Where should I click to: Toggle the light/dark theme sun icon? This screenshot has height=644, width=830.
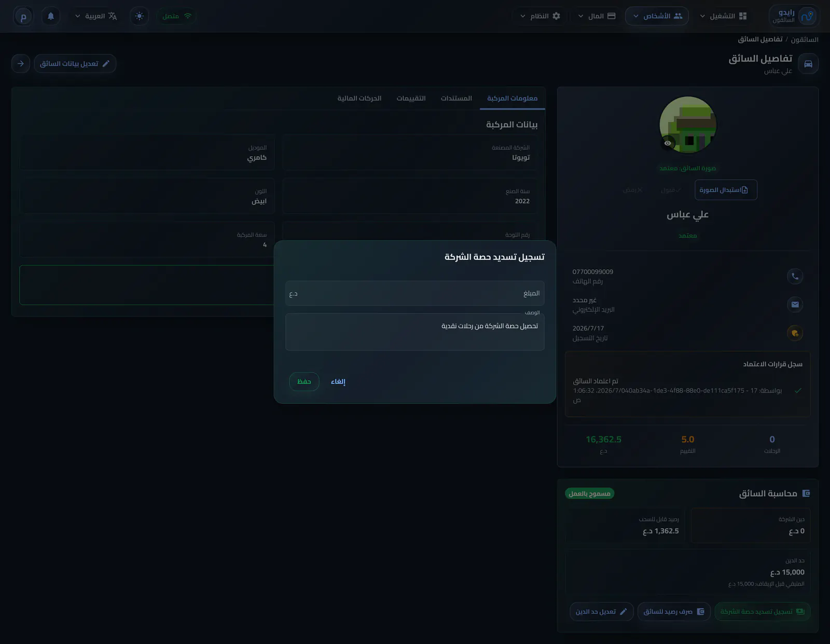[x=139, y=16]
